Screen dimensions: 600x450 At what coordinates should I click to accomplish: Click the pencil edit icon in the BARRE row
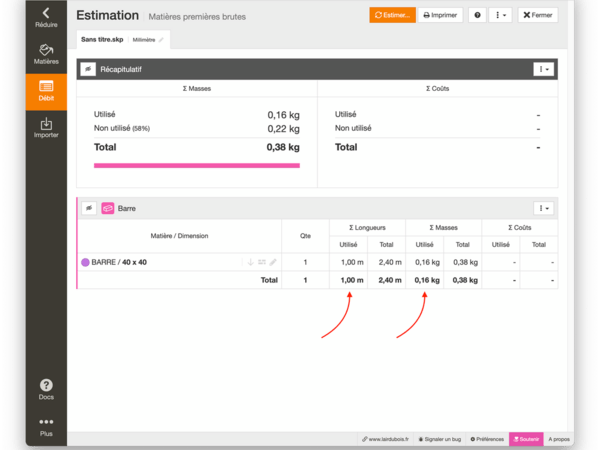pos(273,262)
